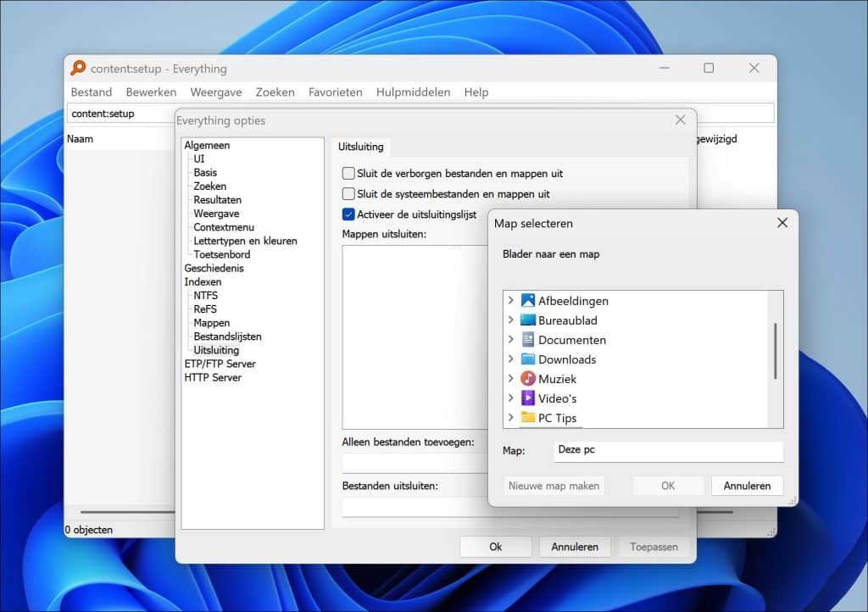
Task: Click the Afbeeldingen folder icon
Action: [528, 301]
